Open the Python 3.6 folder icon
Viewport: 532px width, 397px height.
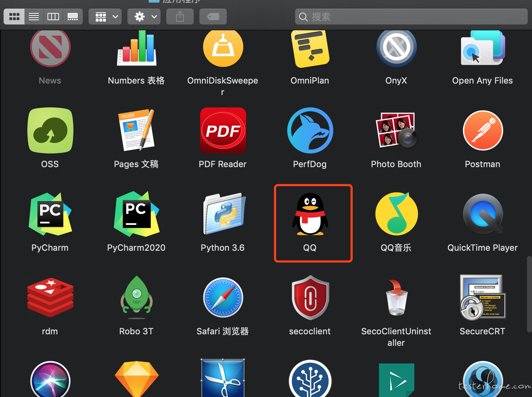[x=223, y=214]
